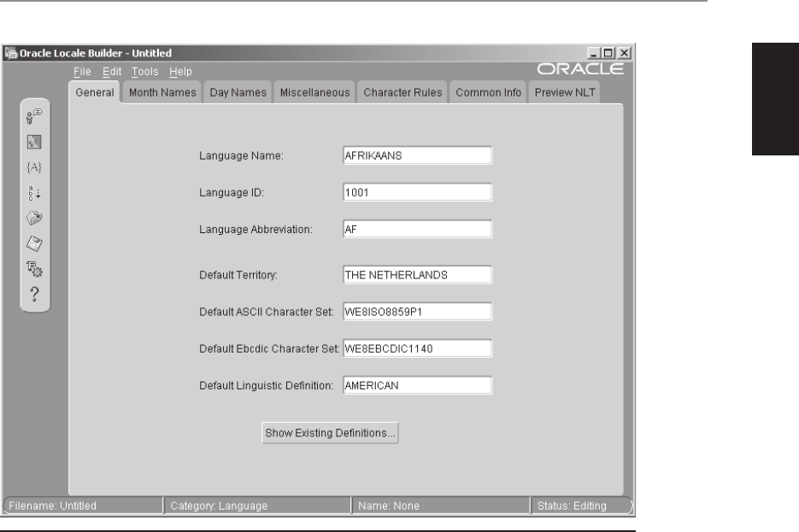Click the Default Linguistic Definition field

coord(417,385)
